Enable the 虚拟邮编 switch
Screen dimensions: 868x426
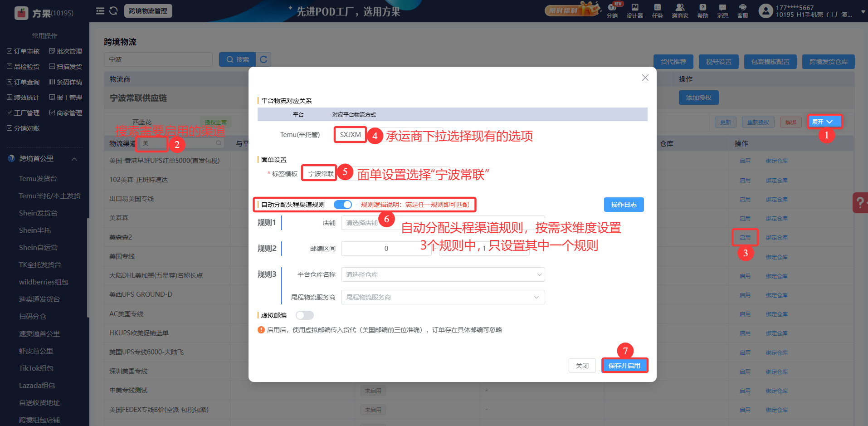[304, 315]
